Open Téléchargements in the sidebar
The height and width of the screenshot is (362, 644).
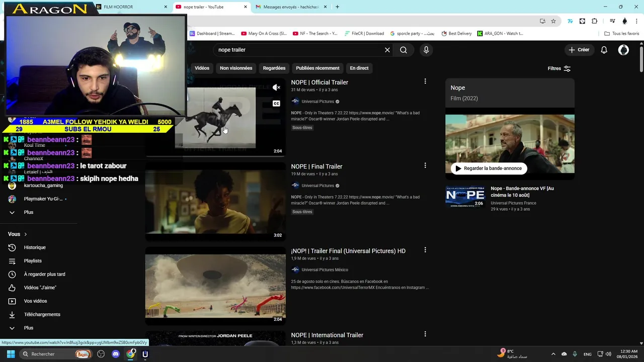(x=42, y=314)
